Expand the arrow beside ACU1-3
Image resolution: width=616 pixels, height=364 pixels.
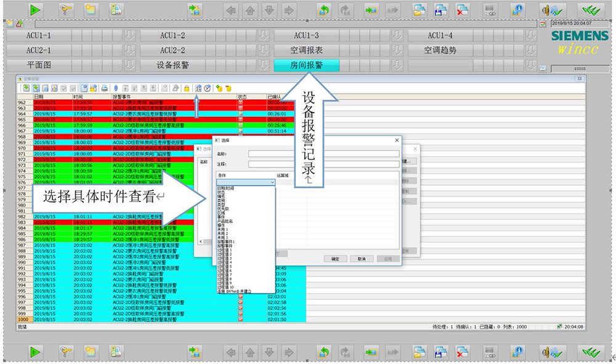click(397, 35)
